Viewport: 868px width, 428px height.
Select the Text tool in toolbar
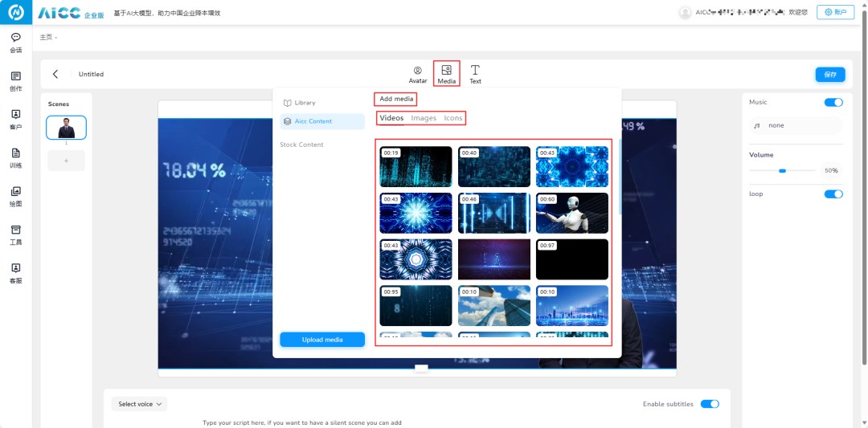(x=475, y=75)
